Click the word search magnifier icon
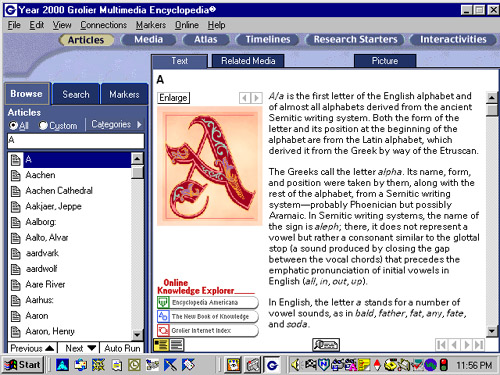Viewport: 500px width, 375px height. tap(326, 345)
